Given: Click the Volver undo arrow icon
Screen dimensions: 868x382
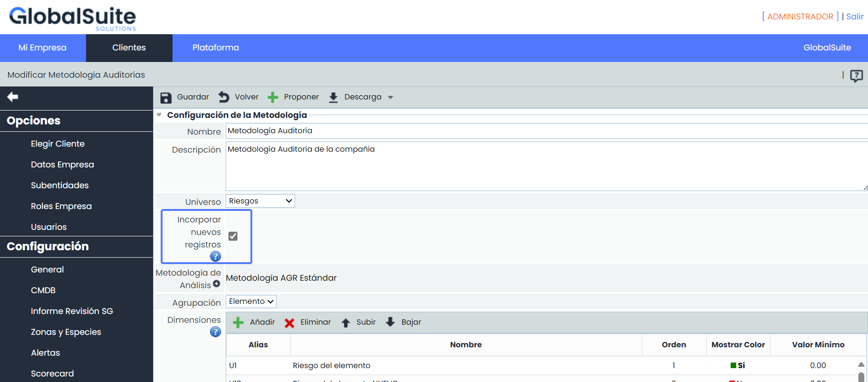Looking at the screenshot, I should click(x=224, y=97).
